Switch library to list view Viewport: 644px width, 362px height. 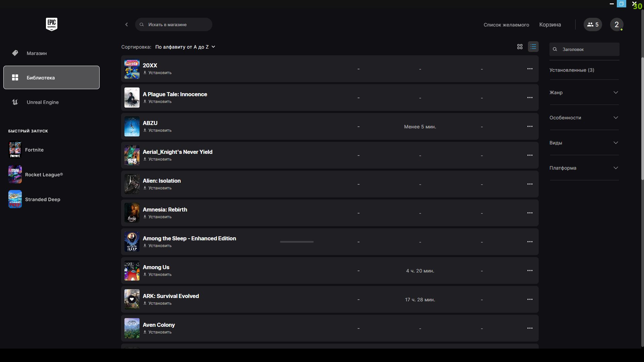point(533,47)
